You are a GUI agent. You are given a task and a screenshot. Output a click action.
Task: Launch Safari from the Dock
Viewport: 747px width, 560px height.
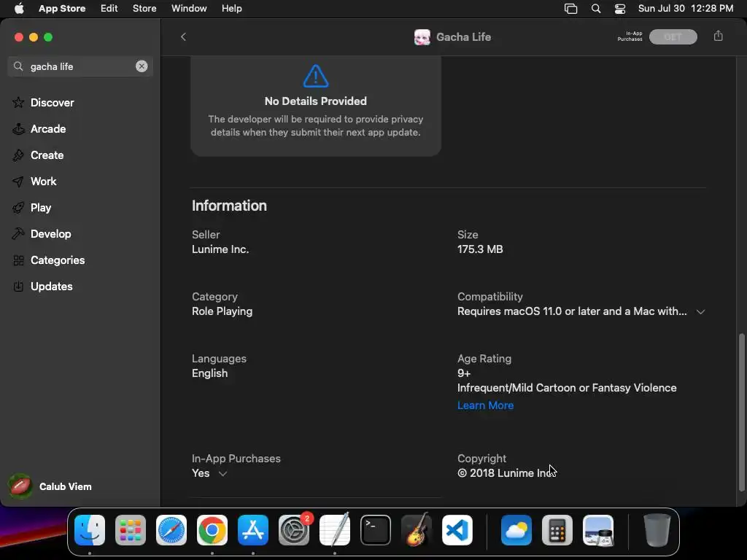(x=171, y=530)
